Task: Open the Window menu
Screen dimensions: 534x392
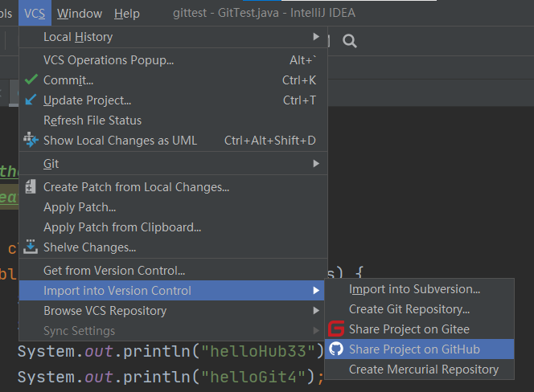Action: [80, 14]
